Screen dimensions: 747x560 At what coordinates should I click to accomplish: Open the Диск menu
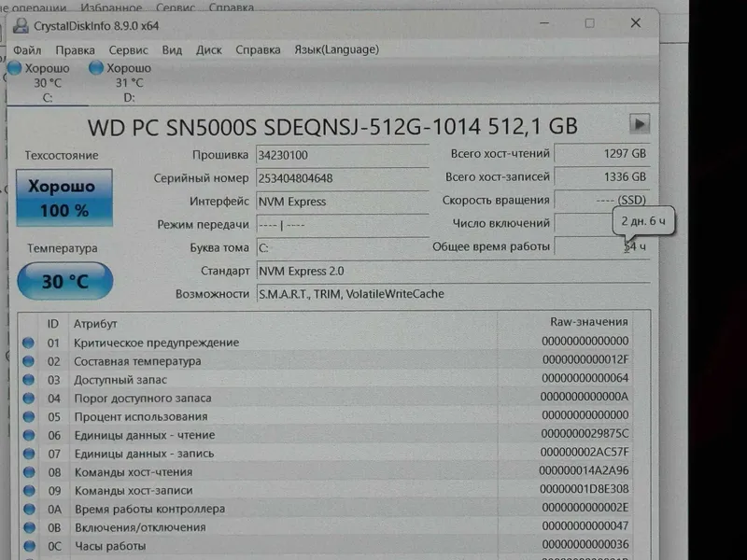coord(208,50)
